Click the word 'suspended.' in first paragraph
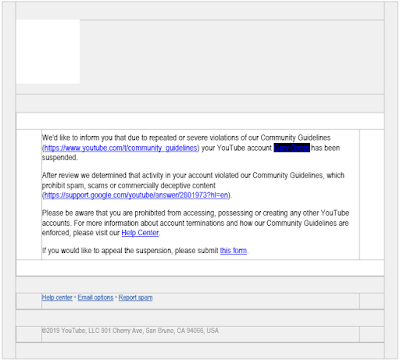Viewport: 400px width, 361px height. [60, 157]
